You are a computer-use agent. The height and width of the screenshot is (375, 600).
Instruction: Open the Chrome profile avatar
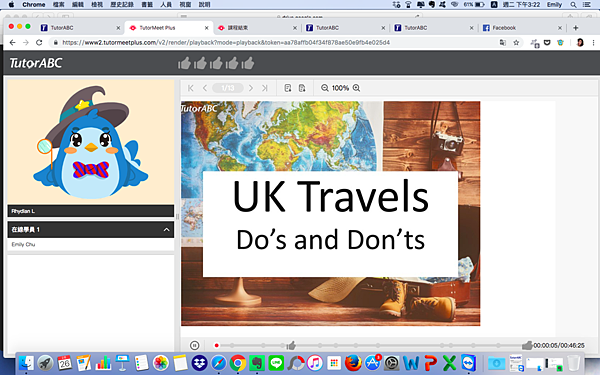[580, 42]
